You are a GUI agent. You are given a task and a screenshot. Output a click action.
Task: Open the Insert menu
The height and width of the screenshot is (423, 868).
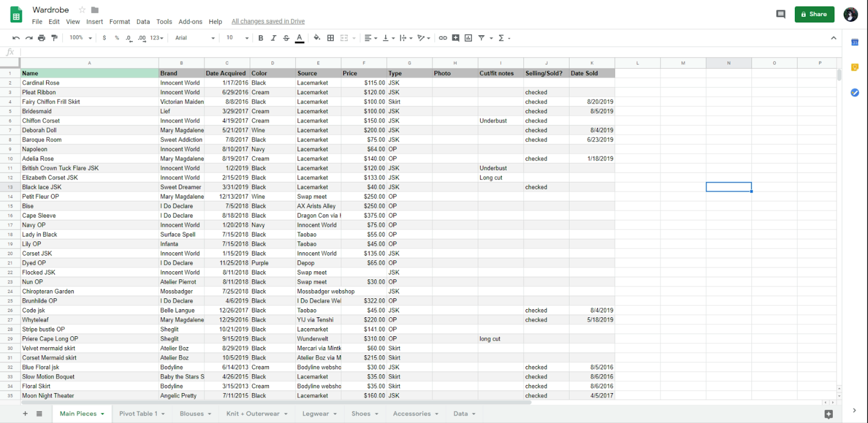[94, 22]
